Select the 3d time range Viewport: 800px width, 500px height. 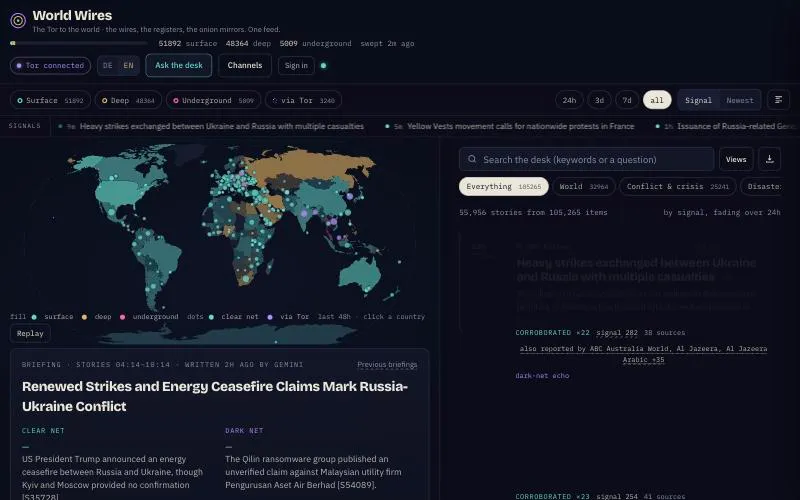tap(599, 100)
